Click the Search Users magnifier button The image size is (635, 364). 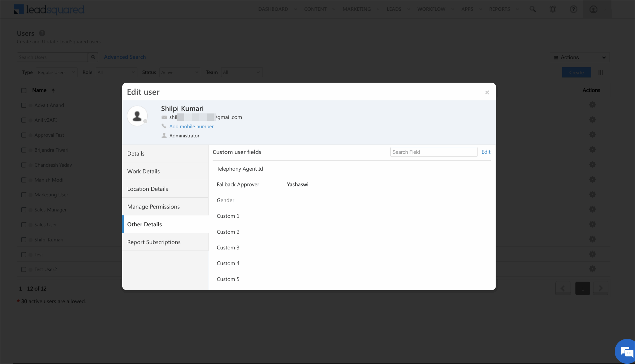93,57
